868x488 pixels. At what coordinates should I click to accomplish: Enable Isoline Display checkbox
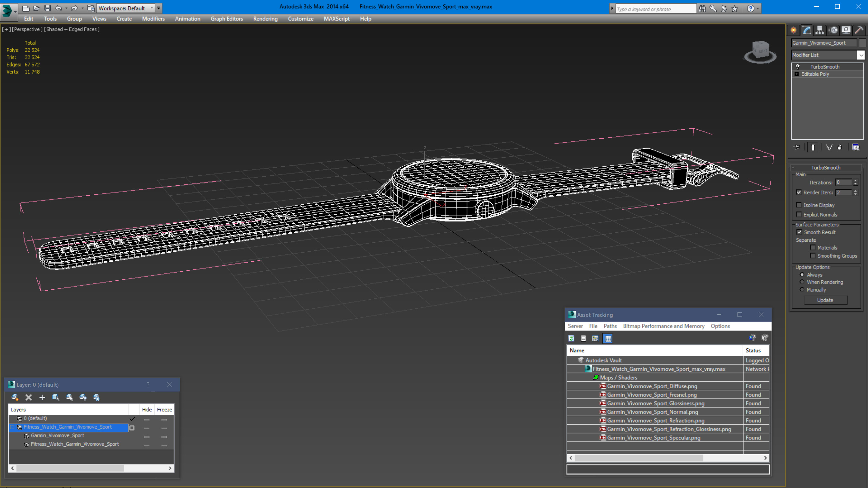tap(799, 205)
